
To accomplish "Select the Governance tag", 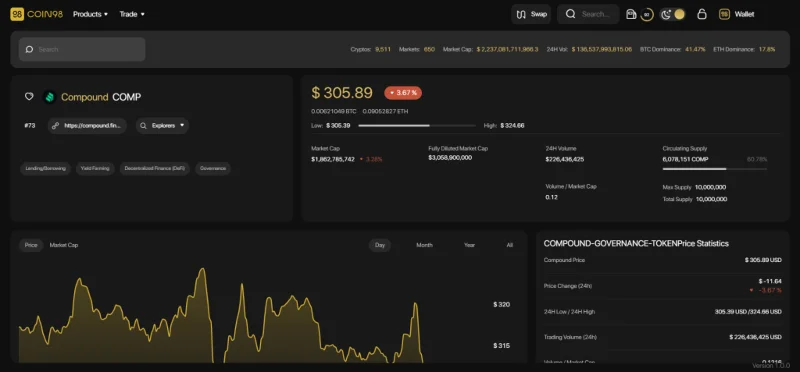I will 213,168.
